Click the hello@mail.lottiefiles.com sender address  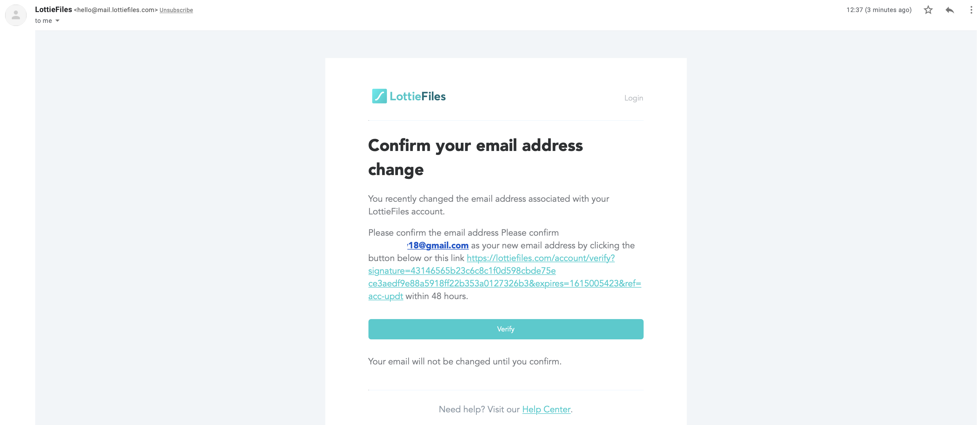pyautogui.click(x=116, y=10)
